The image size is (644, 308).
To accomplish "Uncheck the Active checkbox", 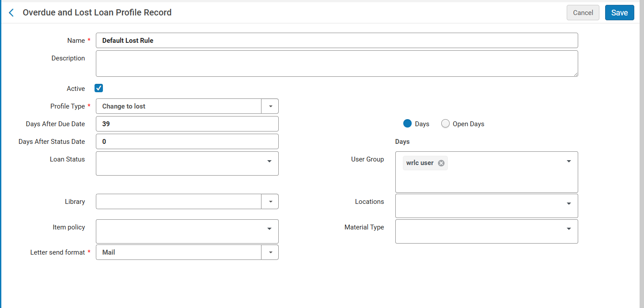I will 99,88.
